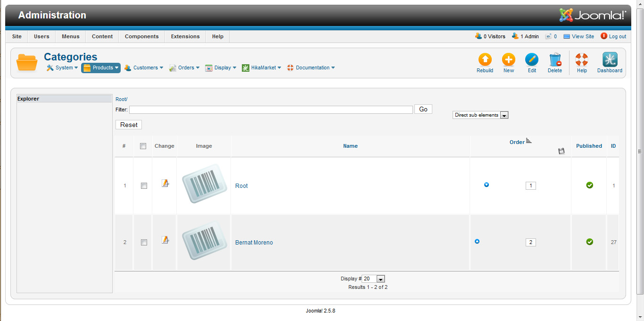The height and width of the screenshot is (321, 644).
Task: Open the Users menu
Action: tap(41, 36)
